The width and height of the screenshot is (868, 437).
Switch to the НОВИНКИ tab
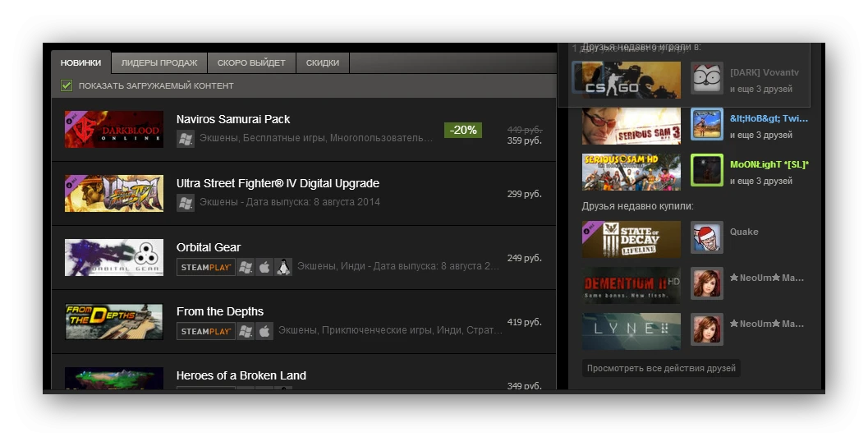click(80, 62)
